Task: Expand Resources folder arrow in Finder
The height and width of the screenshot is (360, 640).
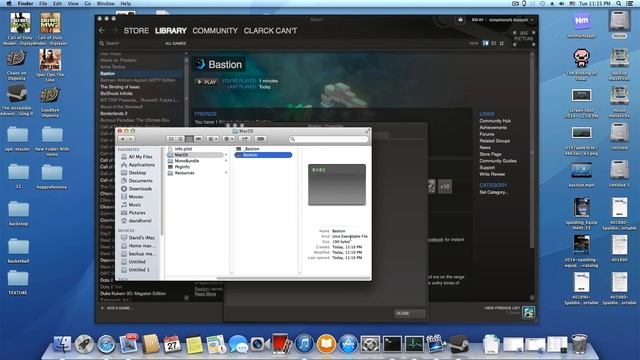Action: click(x=226, y=173)
